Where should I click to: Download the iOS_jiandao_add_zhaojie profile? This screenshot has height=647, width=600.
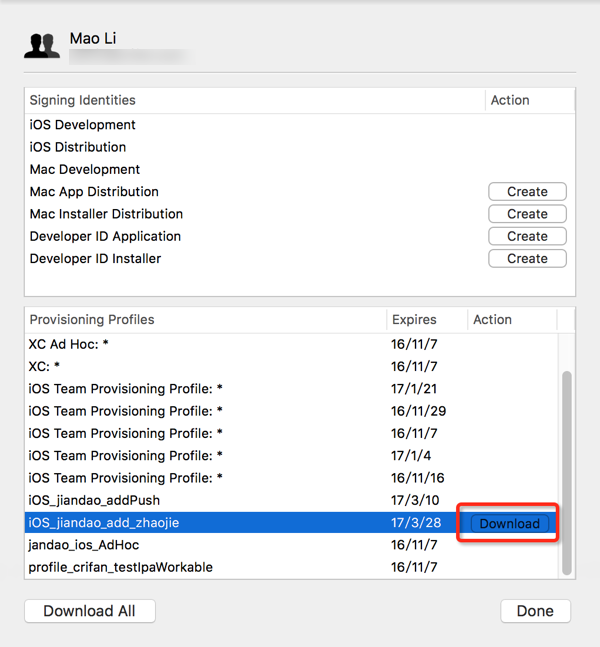tap(509, 523)
